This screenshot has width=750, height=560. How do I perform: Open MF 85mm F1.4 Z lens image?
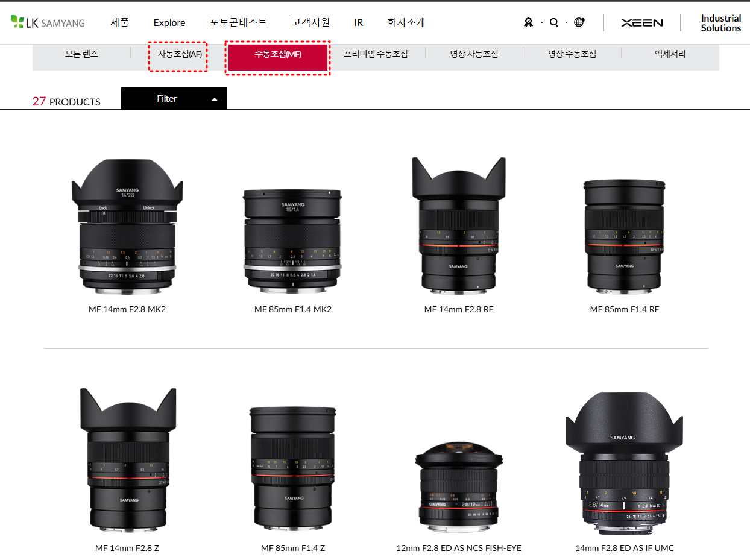pos(292,470)
